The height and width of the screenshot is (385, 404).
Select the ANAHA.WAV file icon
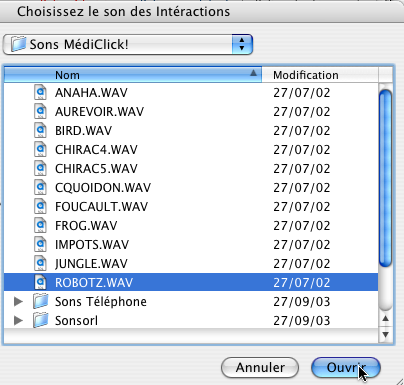point(40,92)
